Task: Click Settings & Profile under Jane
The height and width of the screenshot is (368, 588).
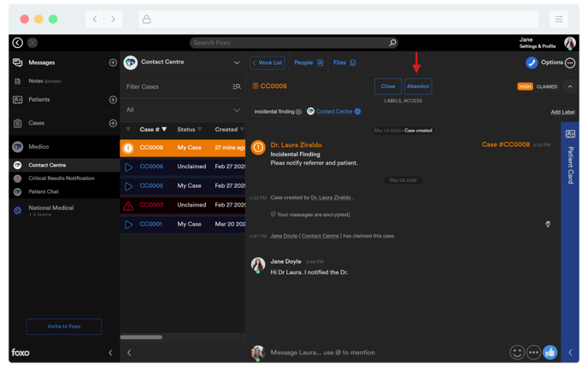Action: click(x=538, y=46)
